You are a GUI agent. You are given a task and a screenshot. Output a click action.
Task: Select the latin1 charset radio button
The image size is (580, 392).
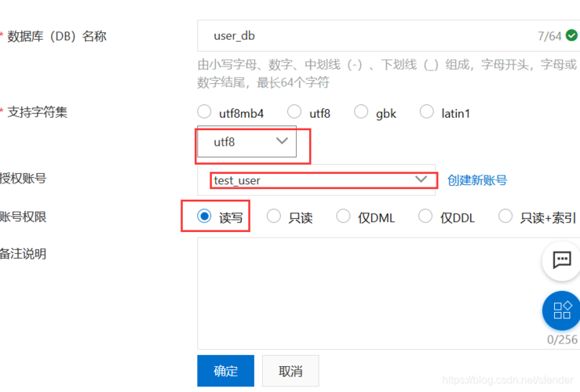click(426, 111)
